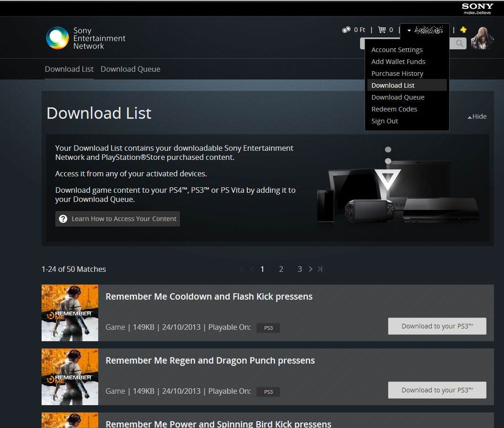This screenshot has height=428, width=504.
Task: Click the search magnifier icon
Action: [x=459, y=43]
